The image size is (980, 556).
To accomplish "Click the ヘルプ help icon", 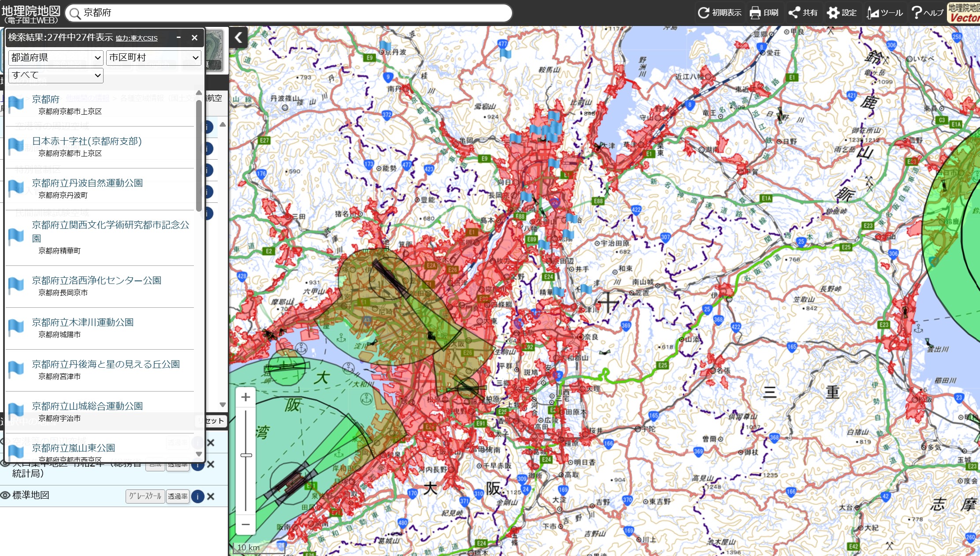I will click(x=917, y=13).
